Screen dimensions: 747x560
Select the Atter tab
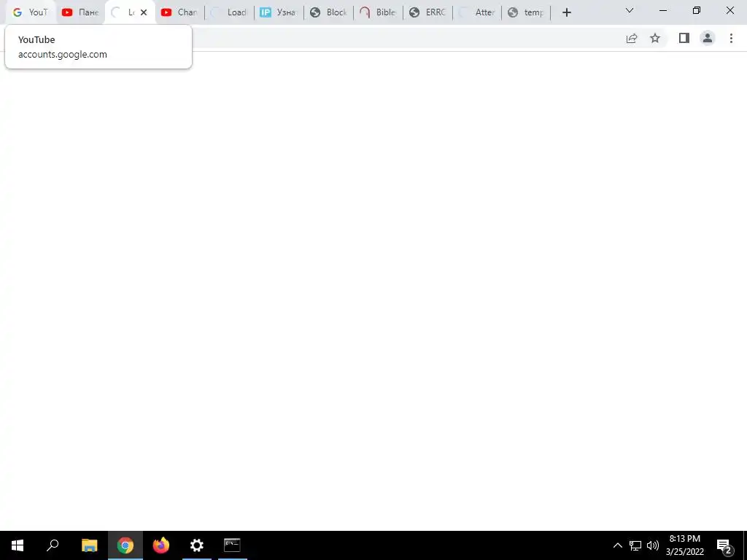tap(476, 12)
